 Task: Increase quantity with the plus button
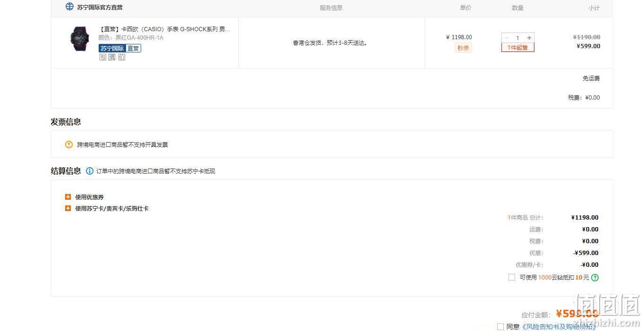tap(529, 38)
